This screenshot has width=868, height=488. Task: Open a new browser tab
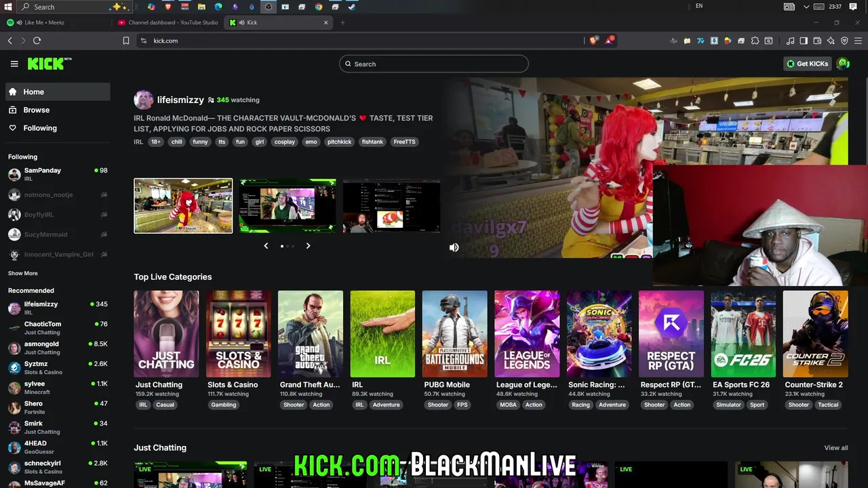click(x=342, y=22)
